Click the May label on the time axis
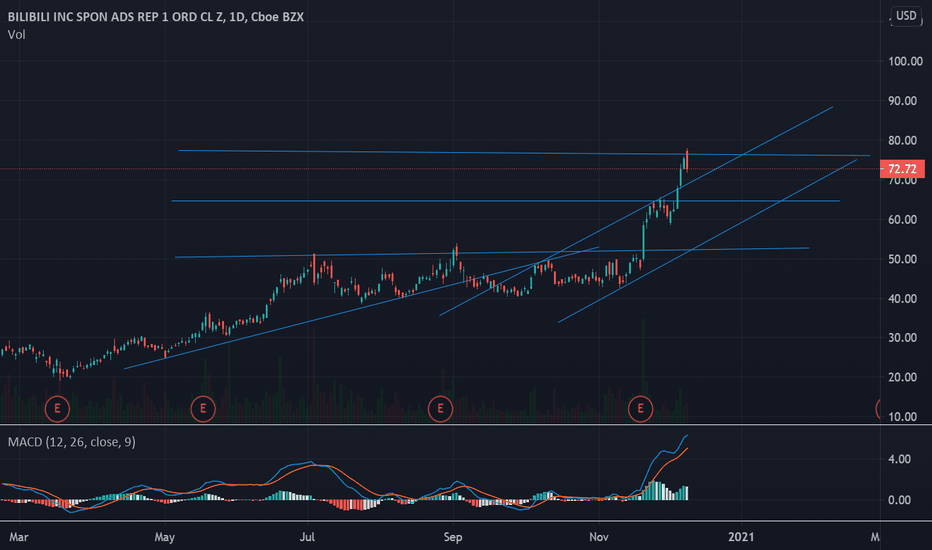Viewport: 932px width, 550px height. click(165, 537)
